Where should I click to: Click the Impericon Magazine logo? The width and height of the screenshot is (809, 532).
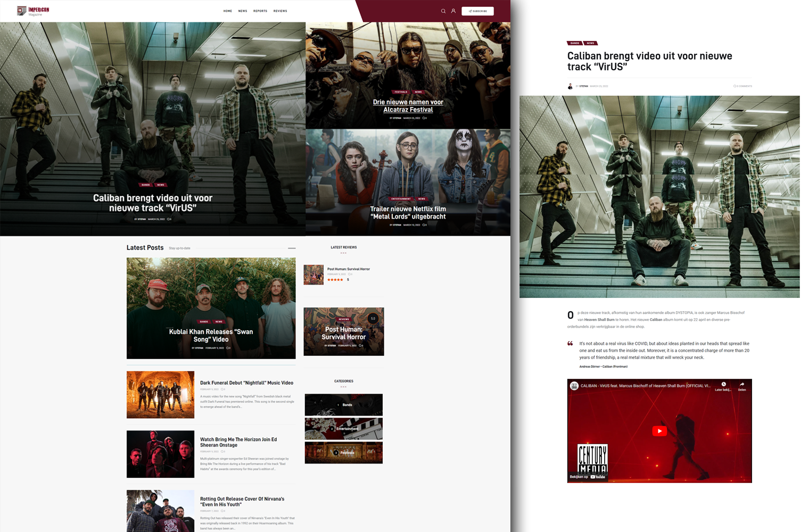click(33, 11)
